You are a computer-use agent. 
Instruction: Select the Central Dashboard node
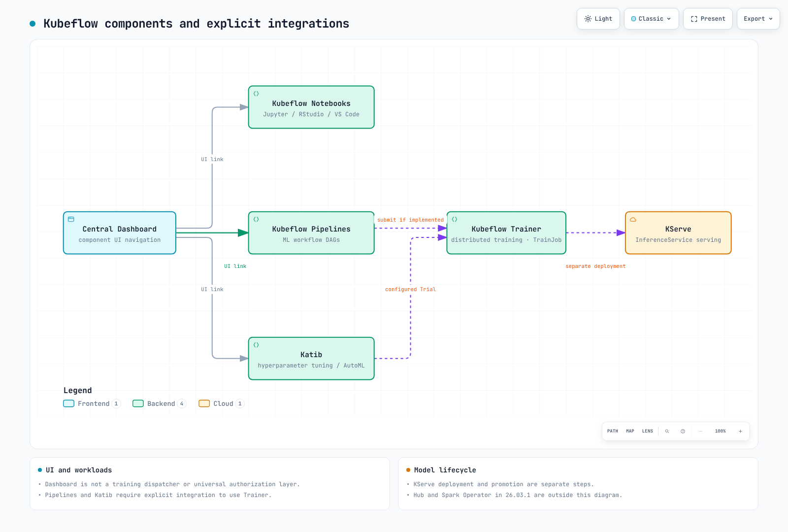[x=120, y=233]
